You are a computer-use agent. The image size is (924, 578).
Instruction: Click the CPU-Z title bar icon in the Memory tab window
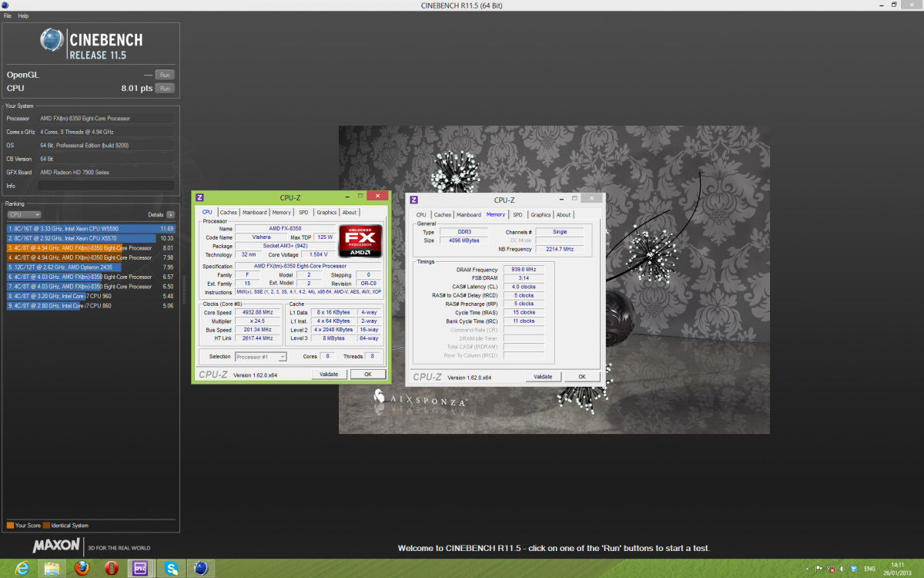[414, 200]
